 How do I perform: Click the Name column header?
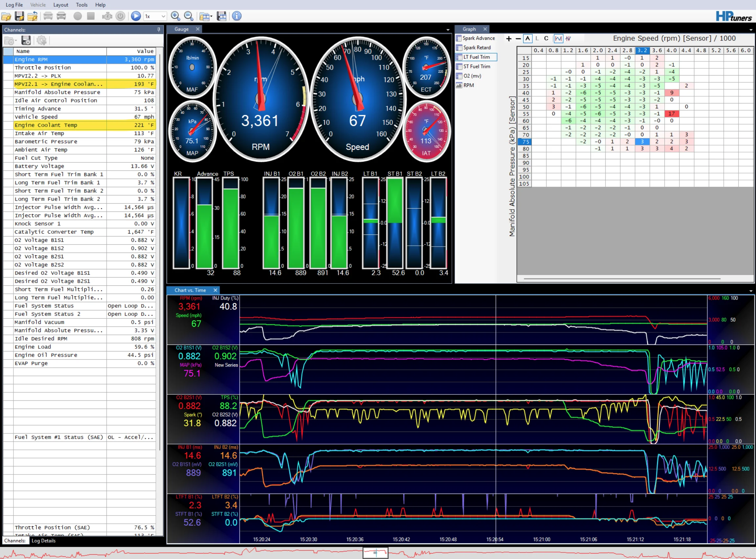[60, 51]
